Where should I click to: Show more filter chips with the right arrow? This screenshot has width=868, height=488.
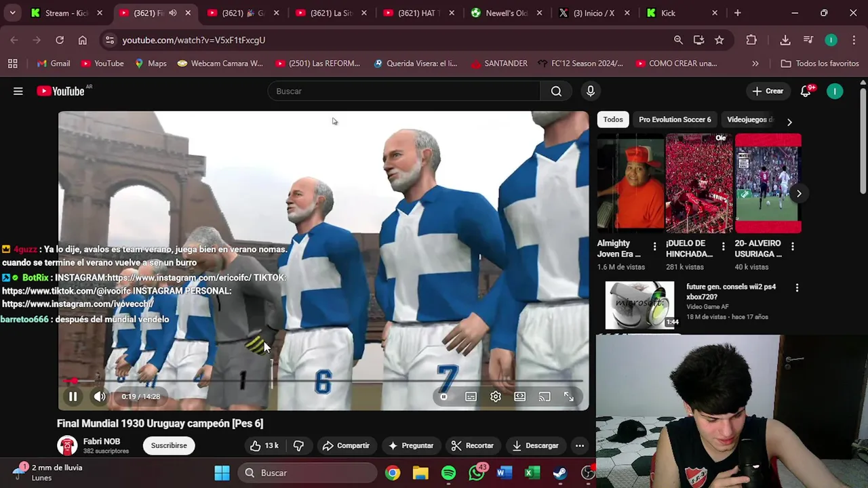[789, 122]
